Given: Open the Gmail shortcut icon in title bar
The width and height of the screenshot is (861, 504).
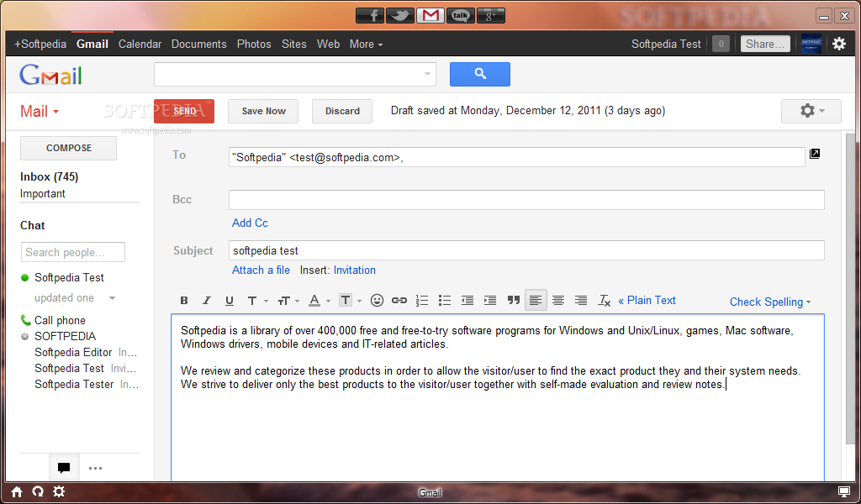Looking at the screenshot, I should (x=430, y=15).
